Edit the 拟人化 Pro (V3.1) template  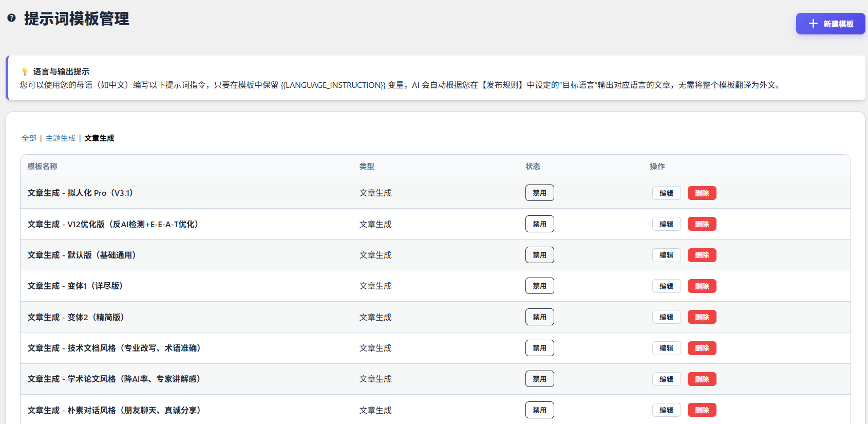[666, 193]
